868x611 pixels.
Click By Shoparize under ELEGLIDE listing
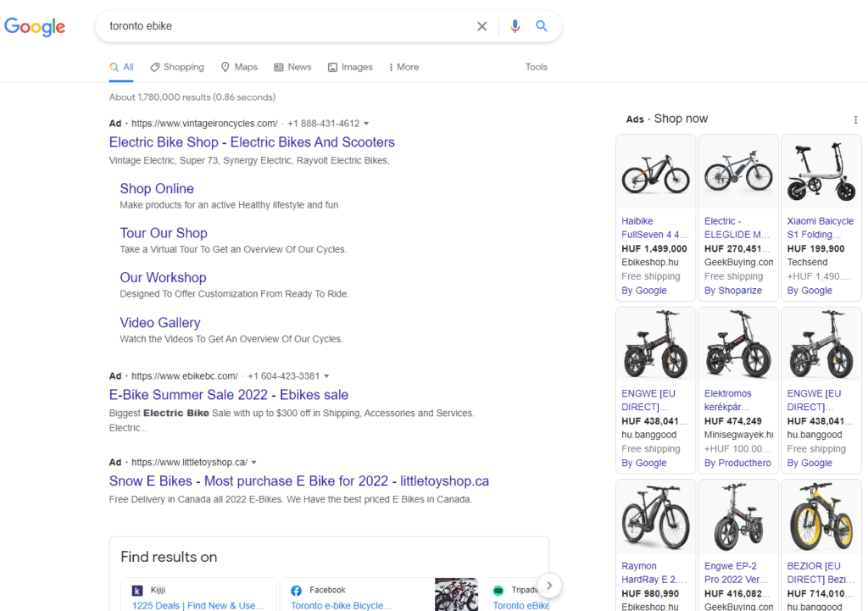point(733,291)
